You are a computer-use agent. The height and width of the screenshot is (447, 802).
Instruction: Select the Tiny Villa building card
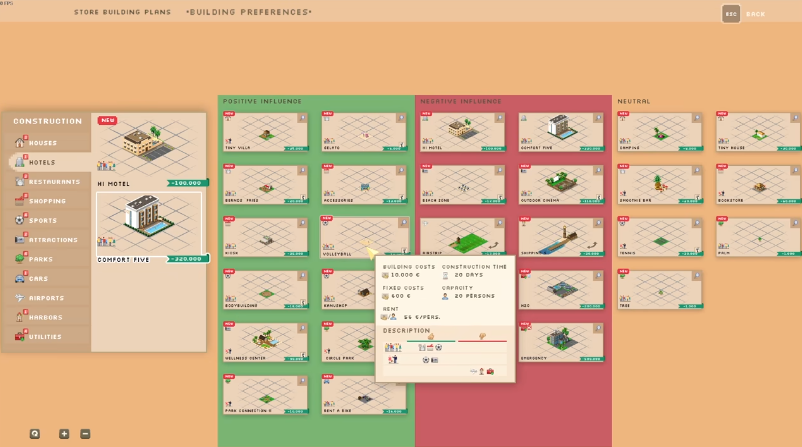click(x=265, y=131)
